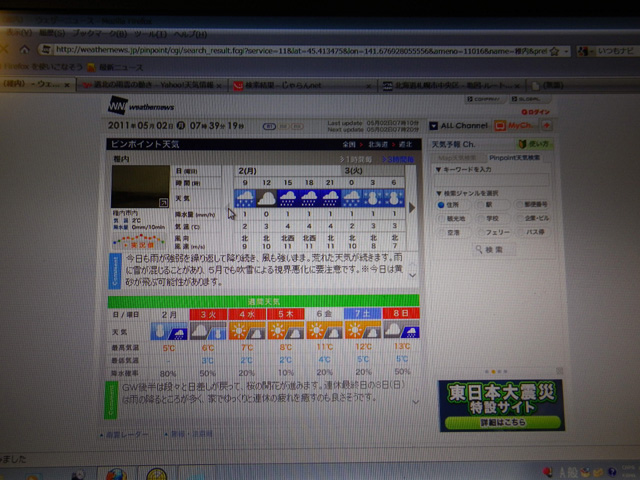Viewport: 640px width, 480px height.
Task: Open the ALL Channel link icon
Action: tap(433, 126)
